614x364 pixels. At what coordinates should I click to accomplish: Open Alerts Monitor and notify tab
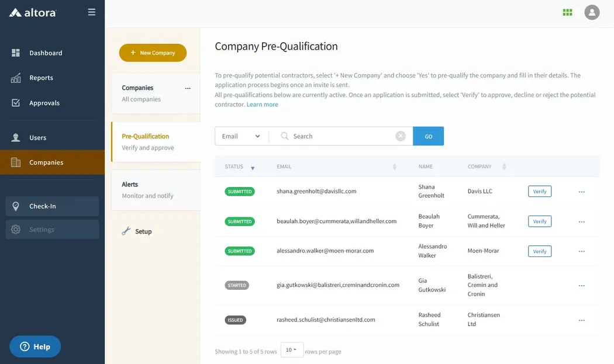point(156,190)
